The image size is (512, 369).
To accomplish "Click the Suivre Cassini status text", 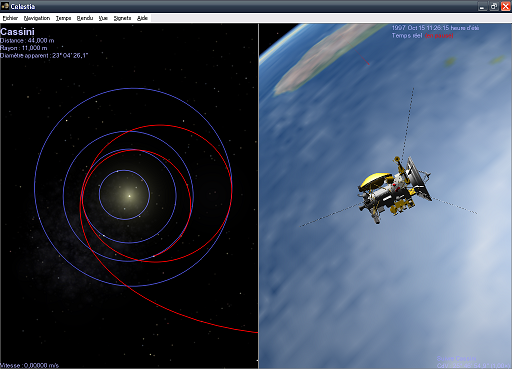I will click(x=456, y=358).
